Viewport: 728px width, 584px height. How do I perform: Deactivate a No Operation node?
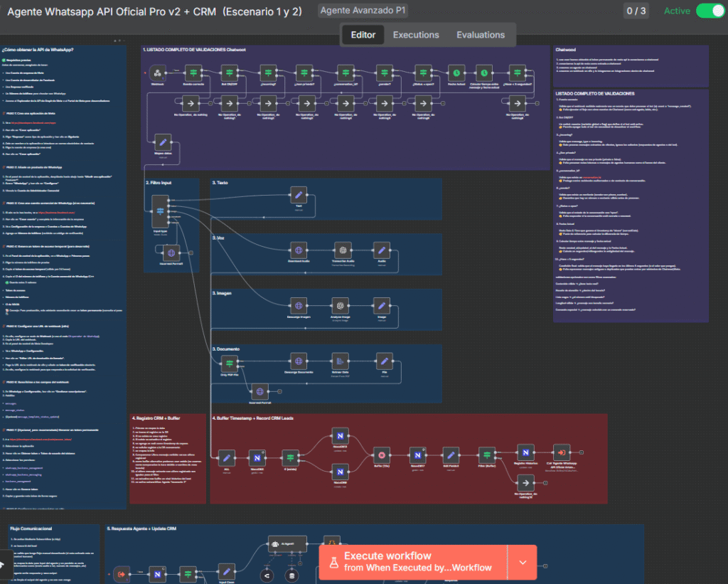click(190, 102)
